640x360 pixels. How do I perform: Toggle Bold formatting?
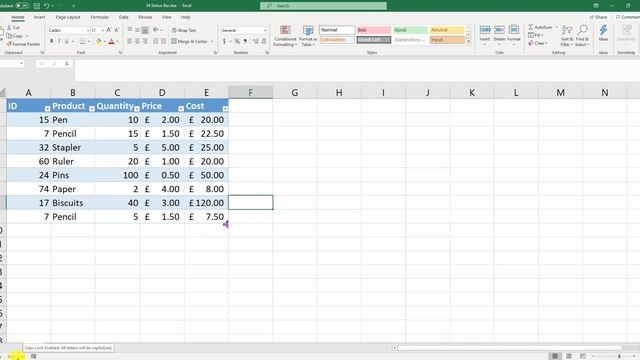(x=51, y=41)
